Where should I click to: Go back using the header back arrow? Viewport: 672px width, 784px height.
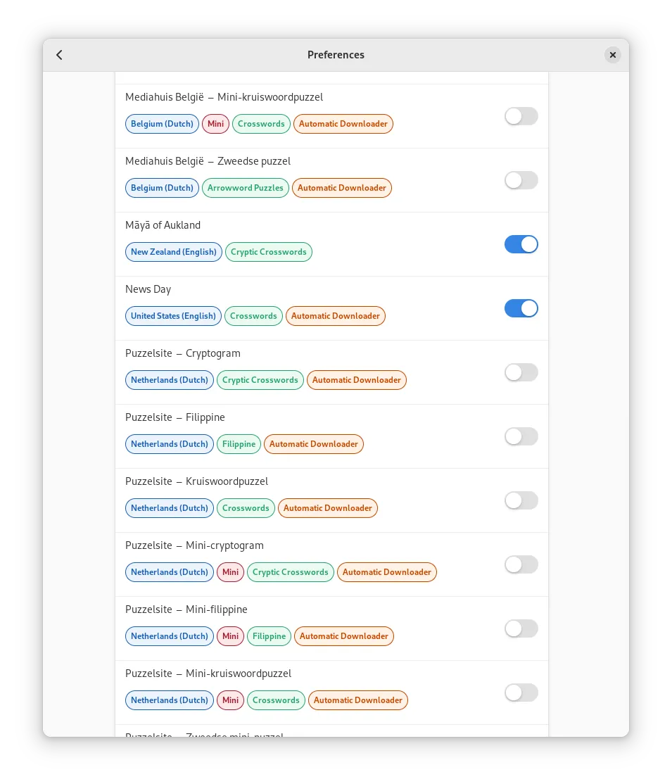pyautogui.click(x=60, y=55)
